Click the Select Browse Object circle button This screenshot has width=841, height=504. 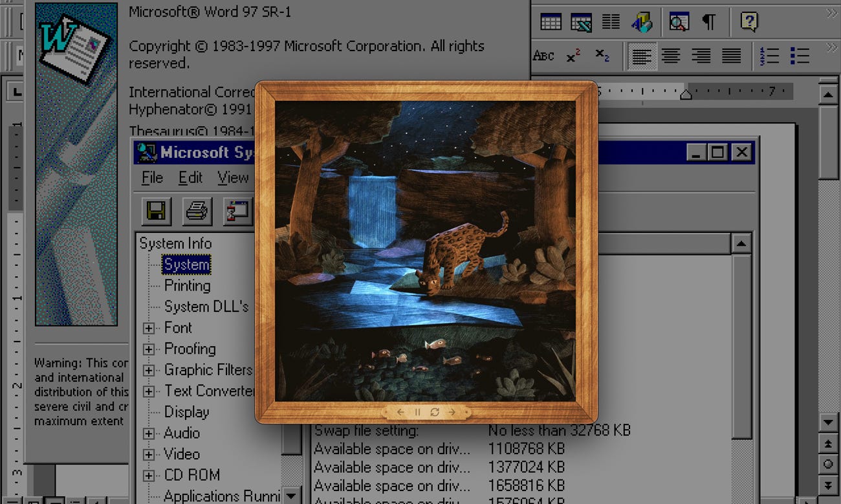(828, 464)
